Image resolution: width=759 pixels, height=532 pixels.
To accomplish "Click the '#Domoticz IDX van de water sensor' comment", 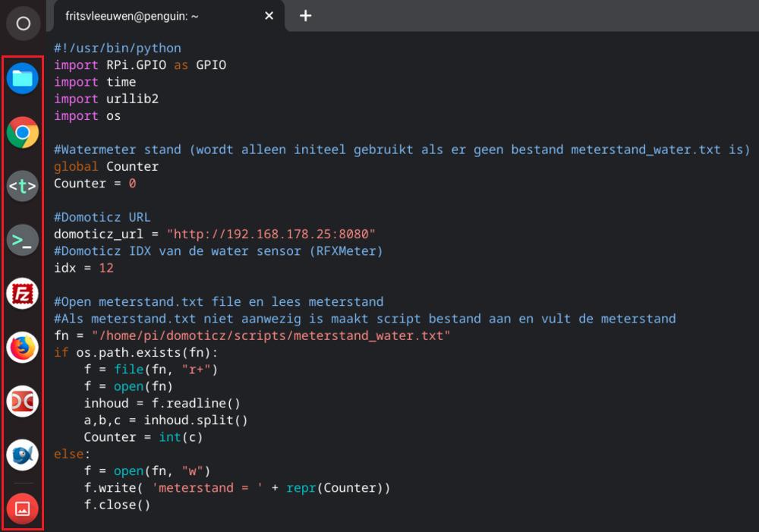I will pos(219,251).
